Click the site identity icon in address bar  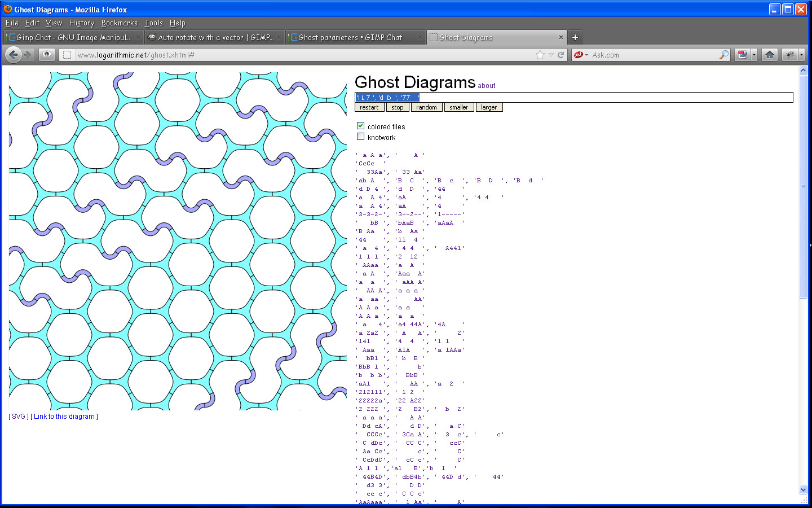coord(67,55)
